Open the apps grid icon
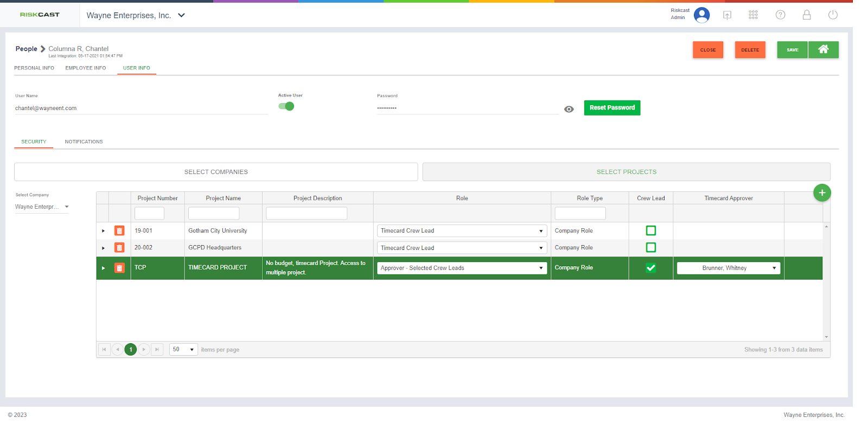This screenshot has height=424, width=868. tap(753, 15)
